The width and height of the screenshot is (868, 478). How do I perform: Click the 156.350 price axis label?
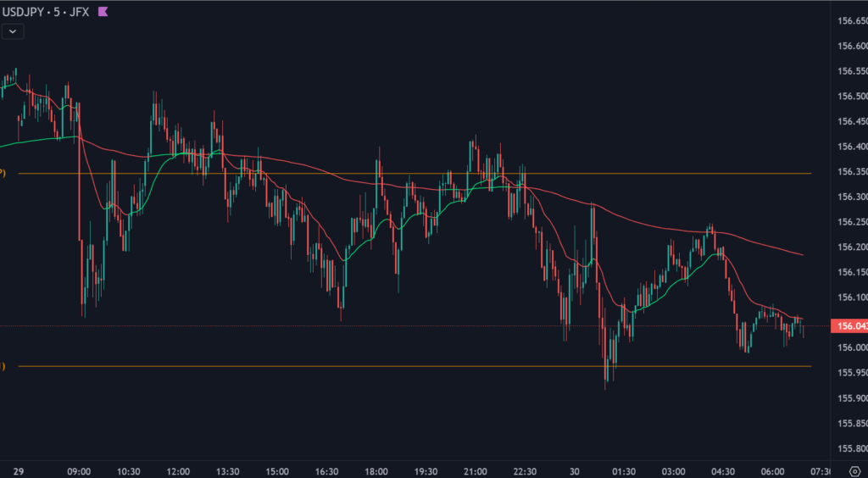(851, 172)
